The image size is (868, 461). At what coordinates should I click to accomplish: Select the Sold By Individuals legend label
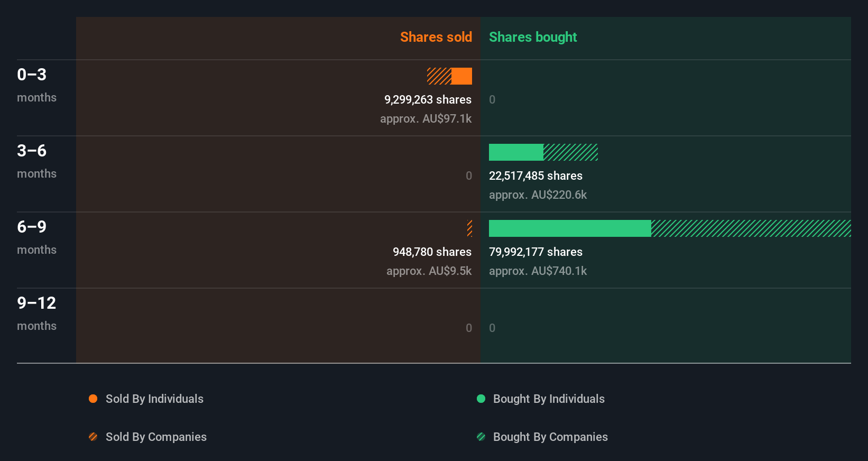coord(154,399)
